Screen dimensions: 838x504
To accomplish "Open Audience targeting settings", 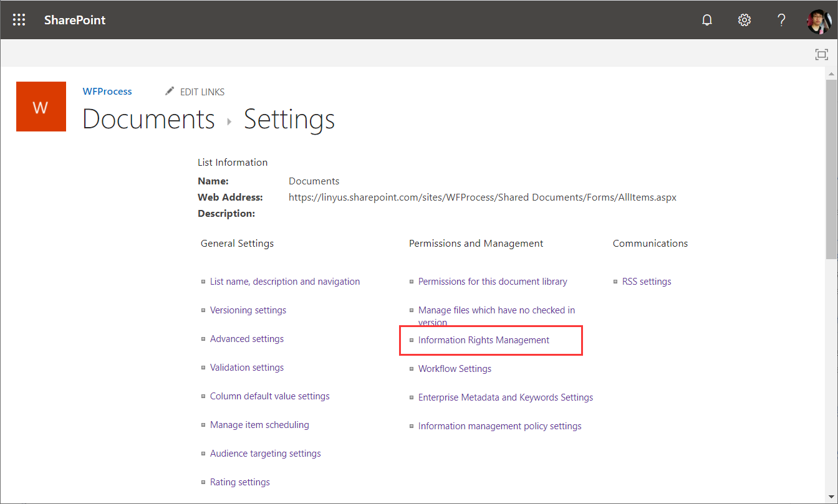I will [x=266, y=454].
